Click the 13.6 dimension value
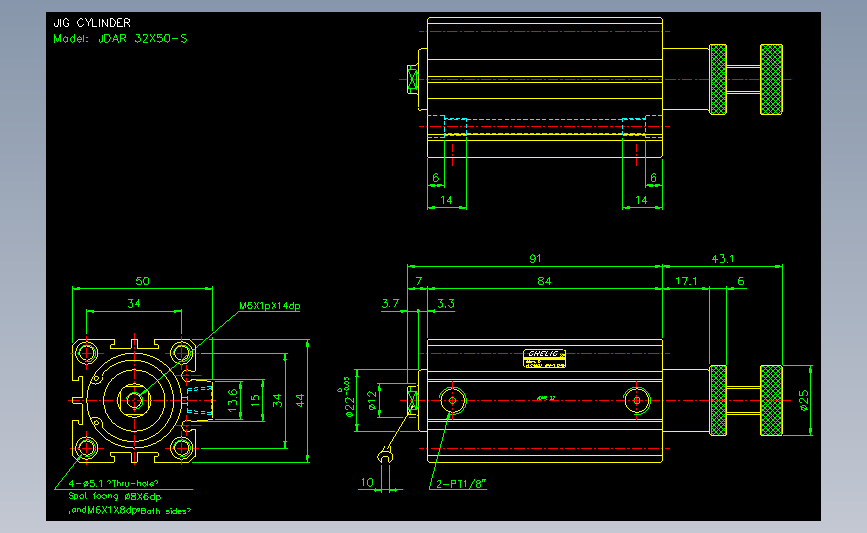Viewport: 867px width, 533px height. pyautogui.click(x=233, y=400)
